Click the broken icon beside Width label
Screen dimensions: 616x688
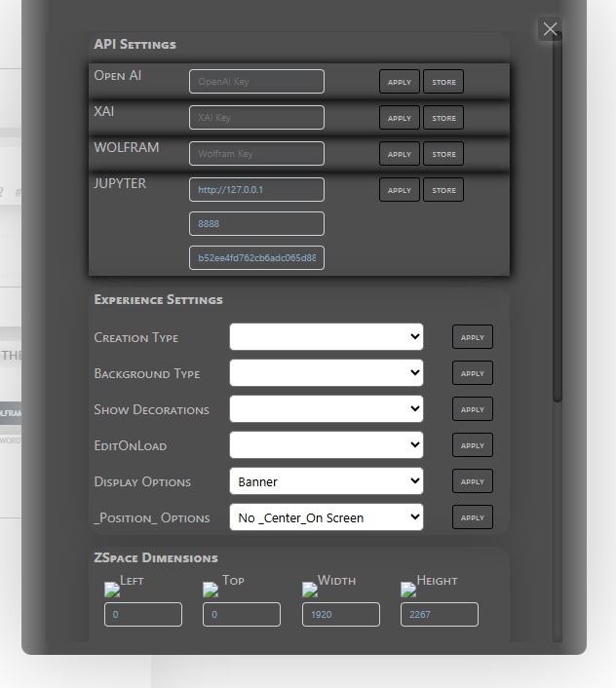pos(310,589)
